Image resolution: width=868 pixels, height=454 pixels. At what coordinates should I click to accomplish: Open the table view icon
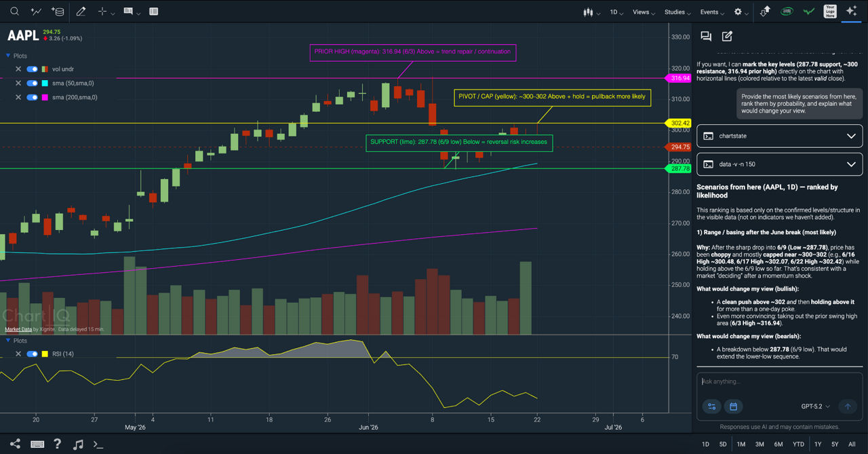click(x=154, y=12)
